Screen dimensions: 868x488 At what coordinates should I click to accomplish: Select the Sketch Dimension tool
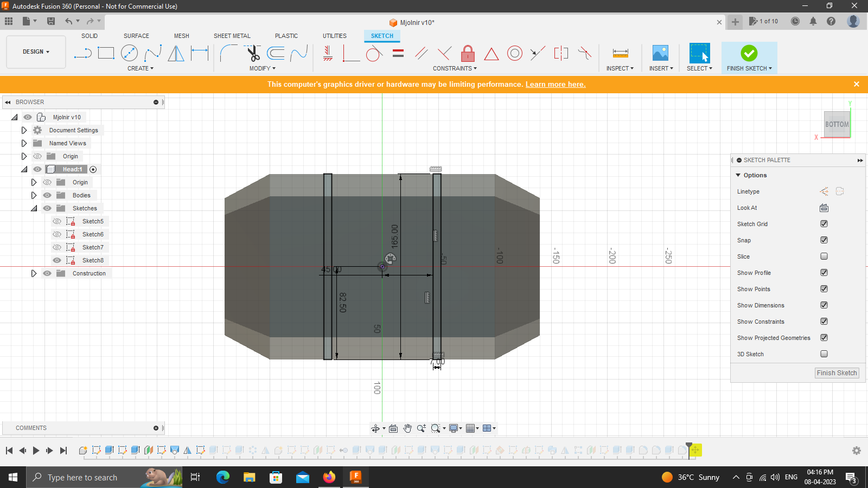tap(200, 53)
